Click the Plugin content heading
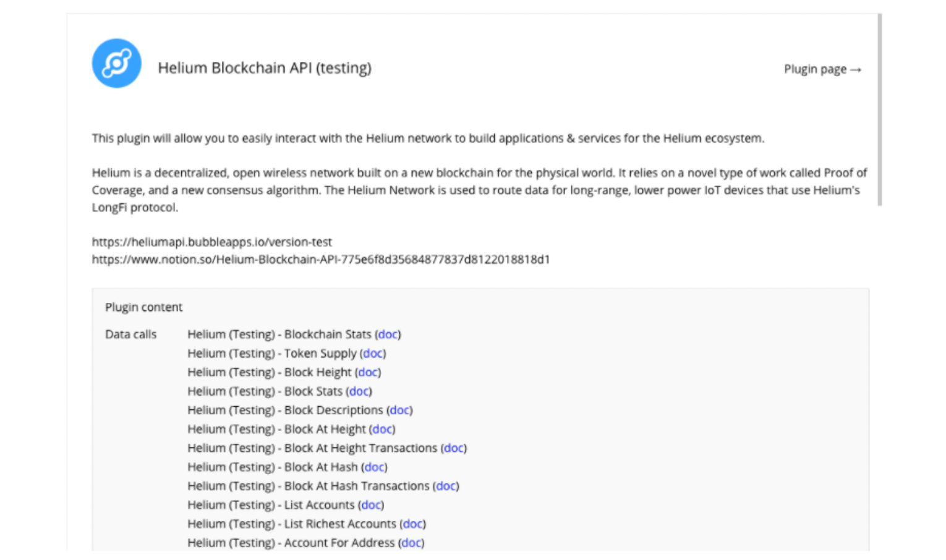 143,307
